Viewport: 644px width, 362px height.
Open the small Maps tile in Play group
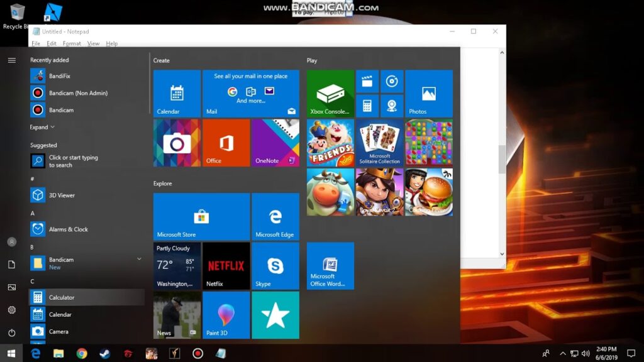coord(392,106)
